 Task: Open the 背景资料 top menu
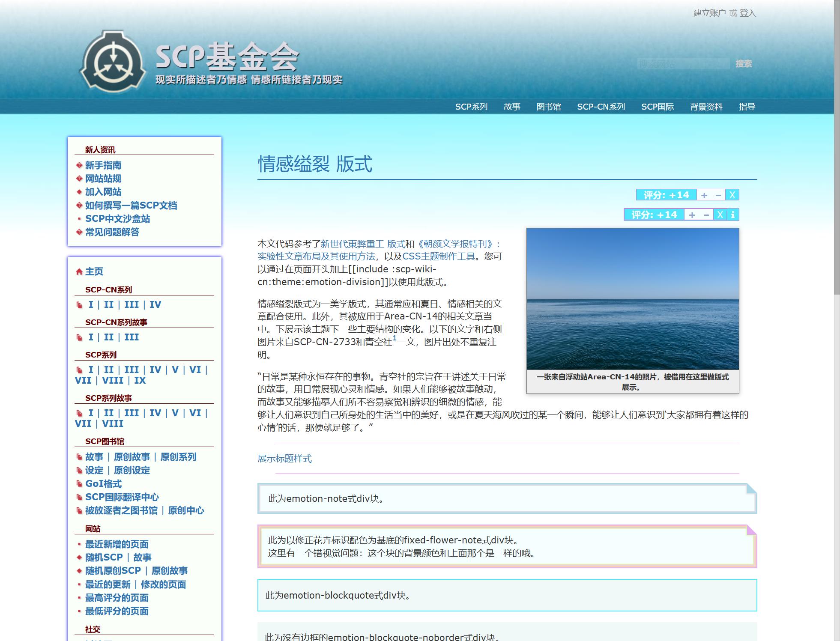point(706,107)
